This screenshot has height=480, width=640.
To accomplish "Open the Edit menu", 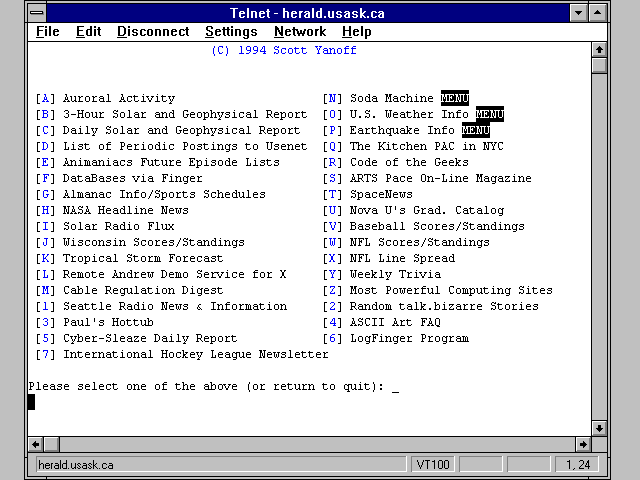I will click(x=88, y=32).
